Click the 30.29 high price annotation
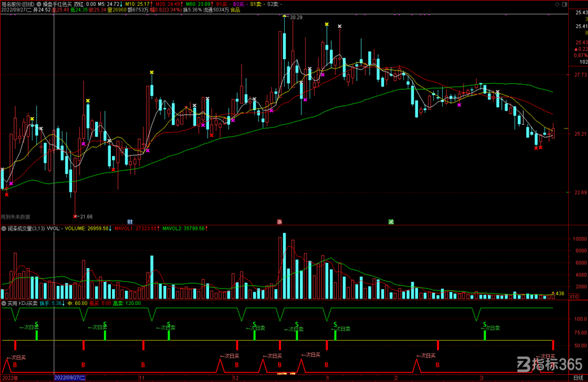The height and width of the screenshot is (382, 588). 296,17
